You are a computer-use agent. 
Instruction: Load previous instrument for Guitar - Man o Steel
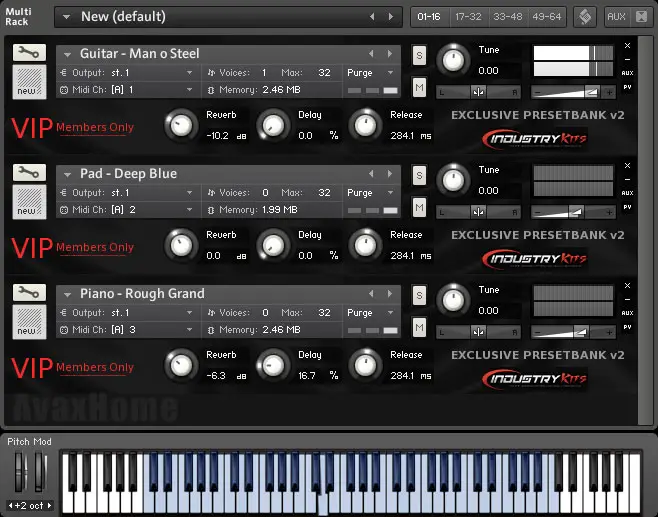371,54
